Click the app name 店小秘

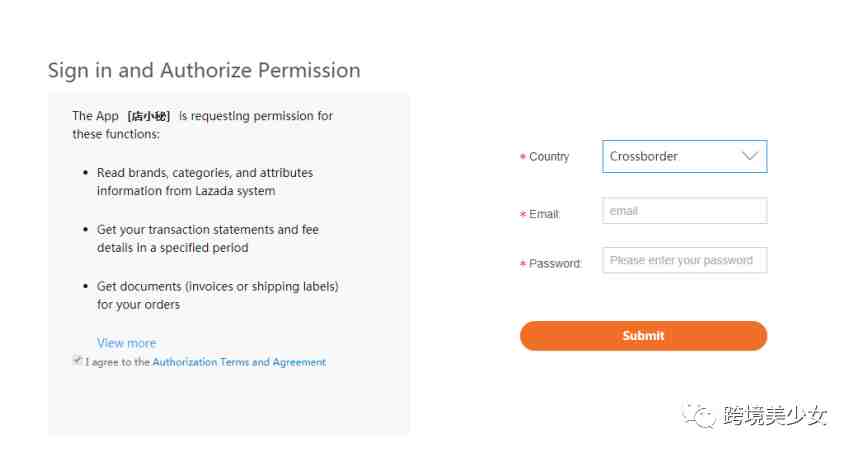[149, 116]
